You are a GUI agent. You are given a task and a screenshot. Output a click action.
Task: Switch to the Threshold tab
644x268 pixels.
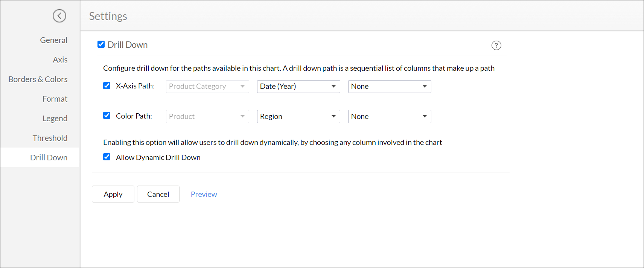(x=50, y=138)
